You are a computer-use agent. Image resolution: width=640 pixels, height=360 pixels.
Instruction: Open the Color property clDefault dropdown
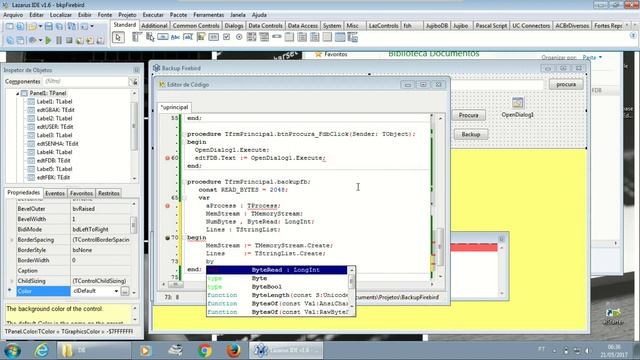tap(116, 291)
